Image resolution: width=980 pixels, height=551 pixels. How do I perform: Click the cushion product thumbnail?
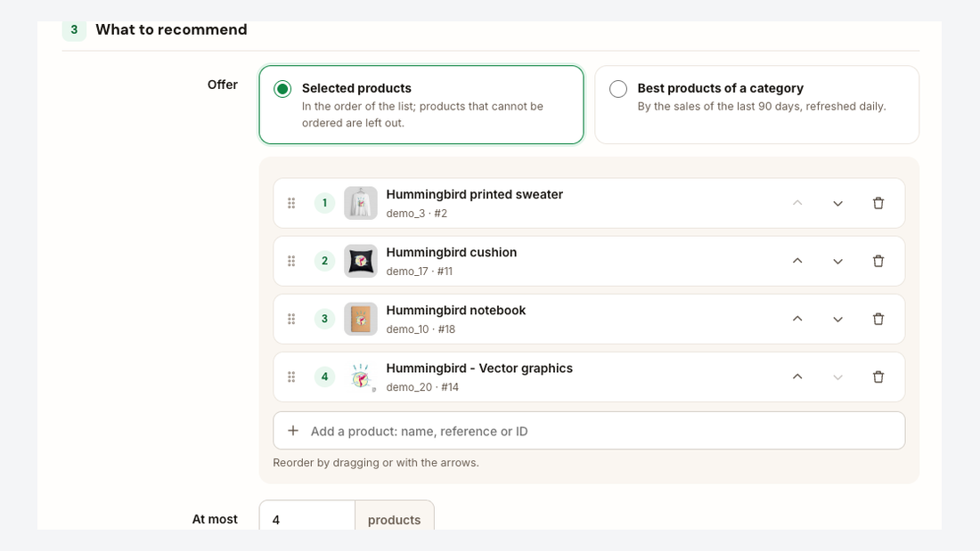tap(361, 261)
